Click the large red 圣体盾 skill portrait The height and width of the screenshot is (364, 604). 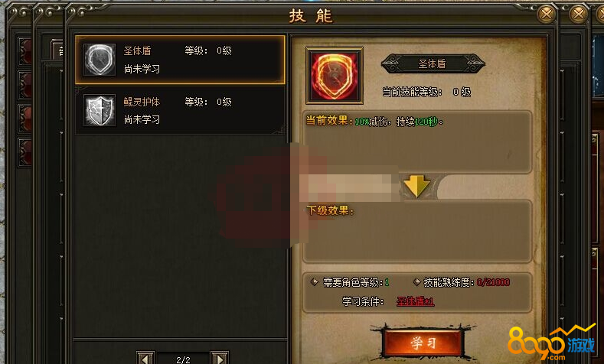coord(335,76)
